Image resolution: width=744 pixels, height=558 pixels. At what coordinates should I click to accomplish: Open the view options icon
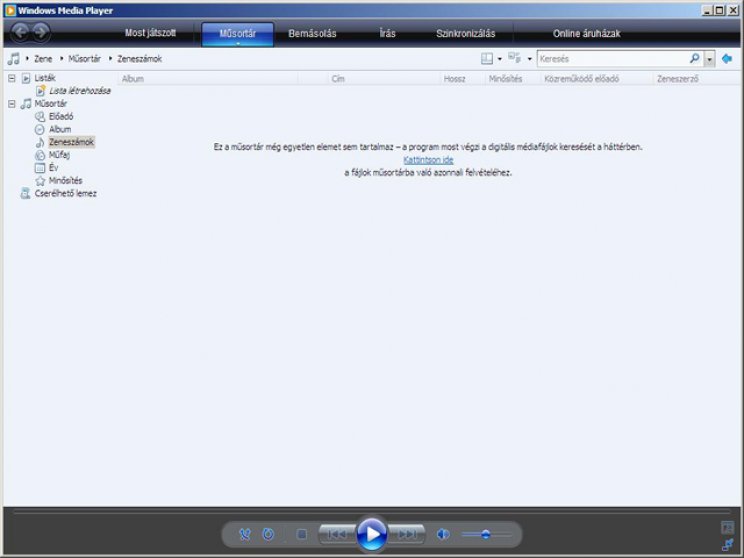514,58
